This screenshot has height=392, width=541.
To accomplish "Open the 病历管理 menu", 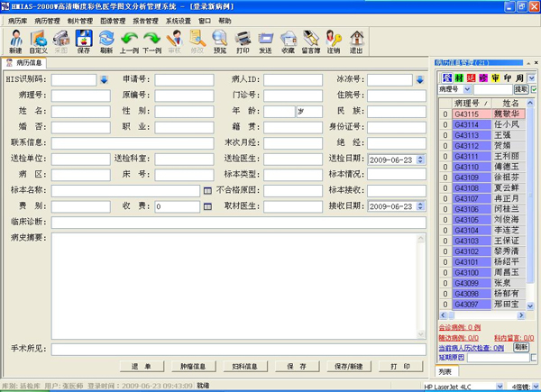I will click(x=47, y=21).
